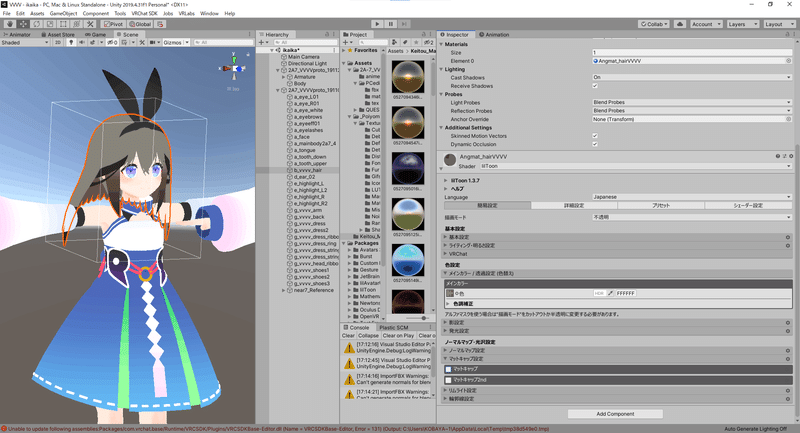800x433 pixels.
Task: Toggle Skinned Motion Vectors checkbox
Action: point(595,136)
